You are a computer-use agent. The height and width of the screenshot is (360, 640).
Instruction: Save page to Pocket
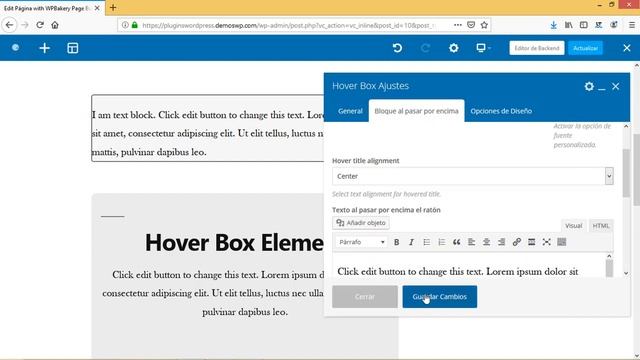point(471,25)
